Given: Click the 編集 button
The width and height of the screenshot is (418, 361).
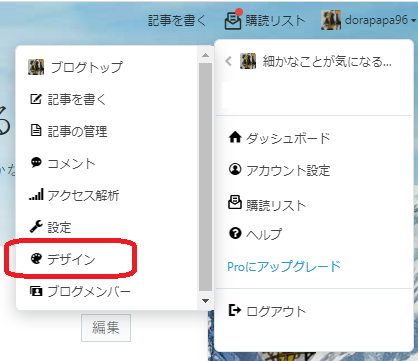Looking at the screenshot, I should tap(106, 328).
